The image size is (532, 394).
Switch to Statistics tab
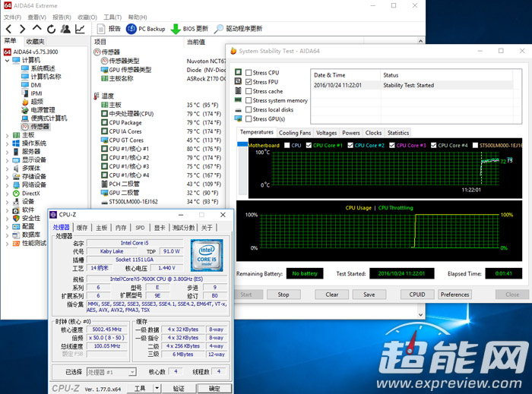(x=398, y=133)
